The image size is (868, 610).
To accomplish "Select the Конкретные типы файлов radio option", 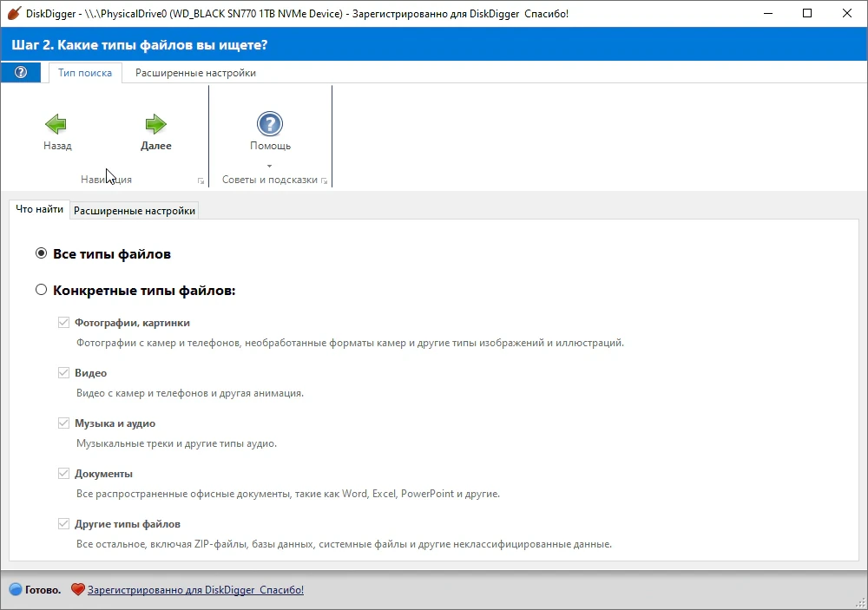I will [x=41, y=290].
